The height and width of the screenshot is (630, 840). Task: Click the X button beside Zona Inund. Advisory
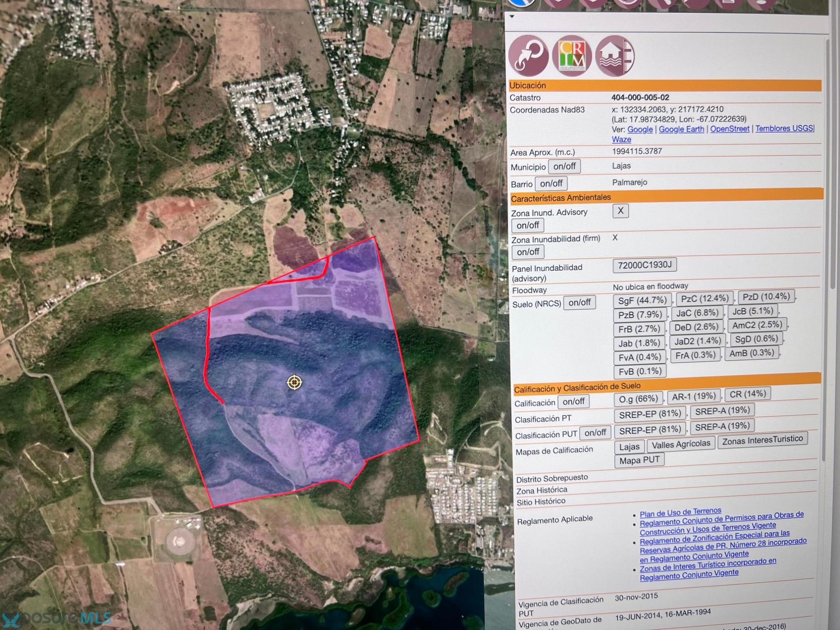(x=620, y=211)
